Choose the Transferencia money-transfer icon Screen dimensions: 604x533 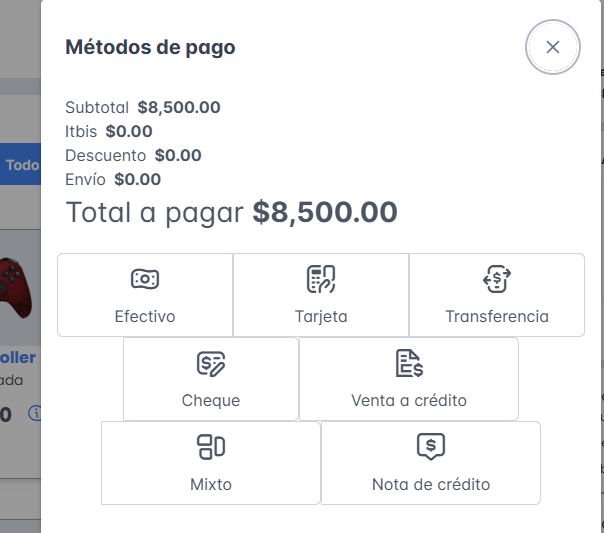(x=497, y=279)
